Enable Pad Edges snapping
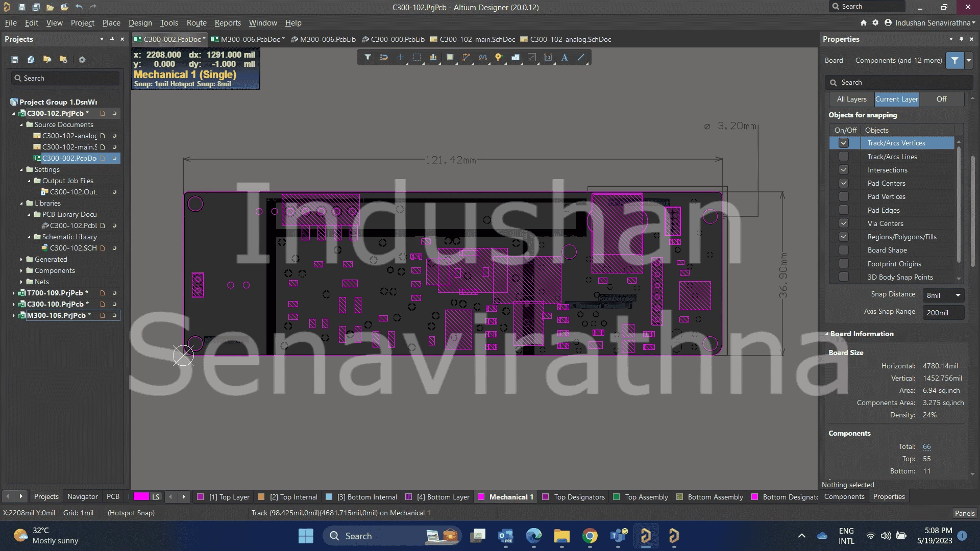The width and height of the screenshot is (980, 551). click(844, 210)
